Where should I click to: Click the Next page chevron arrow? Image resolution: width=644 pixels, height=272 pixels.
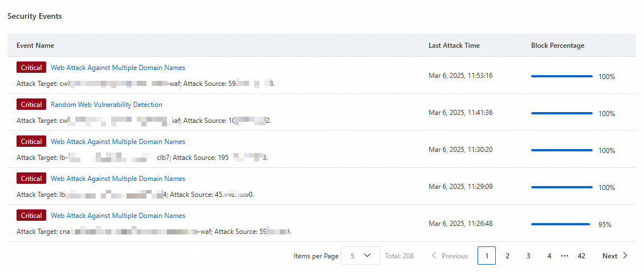[625, 255]
